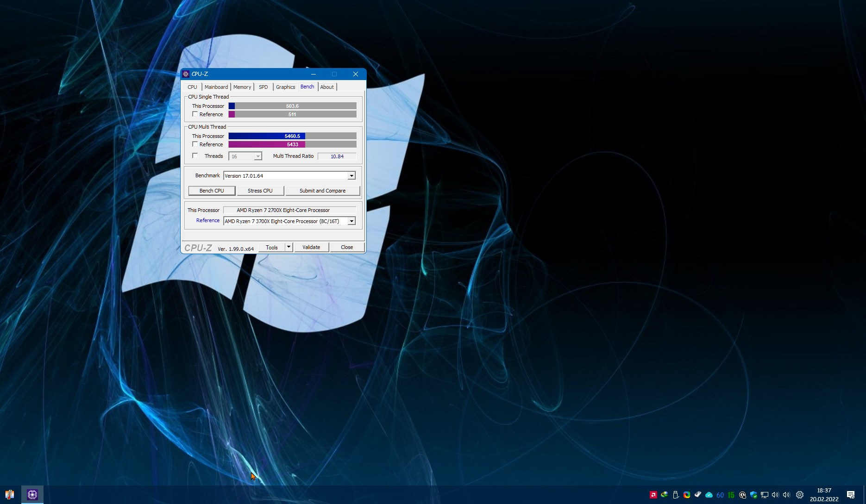Open the notification center icon

[851, 495]
